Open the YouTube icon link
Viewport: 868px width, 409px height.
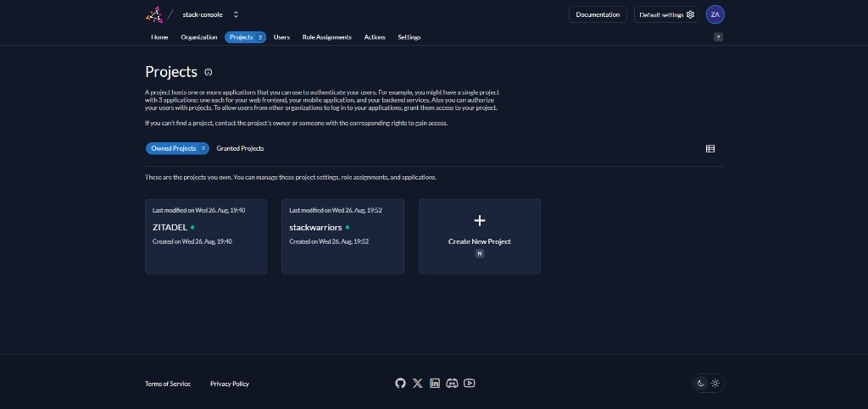pos(469,383)
